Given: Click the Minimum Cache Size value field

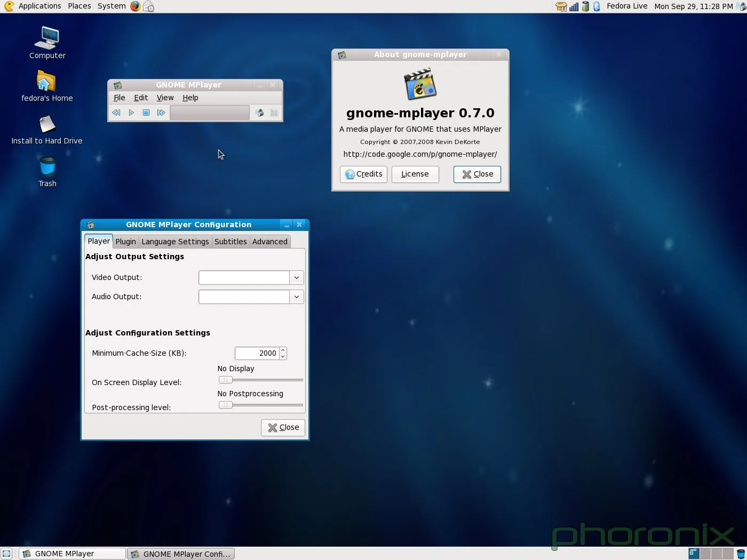Looking at the screenshot, I should [x=257, y=353].
